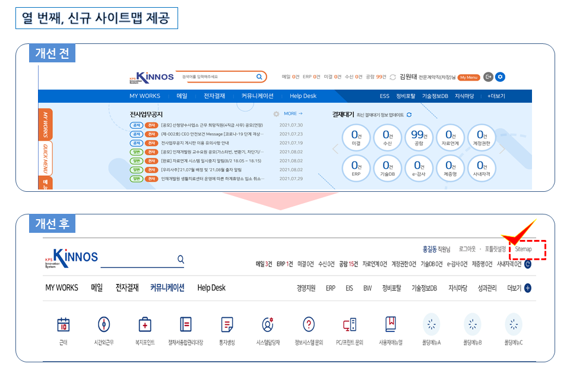Select Help Desk in the new menu bar

pos(211,287)
